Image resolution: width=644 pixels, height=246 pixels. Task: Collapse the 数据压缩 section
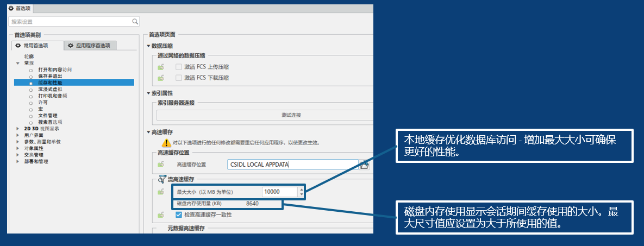click(x=148, y=46)
